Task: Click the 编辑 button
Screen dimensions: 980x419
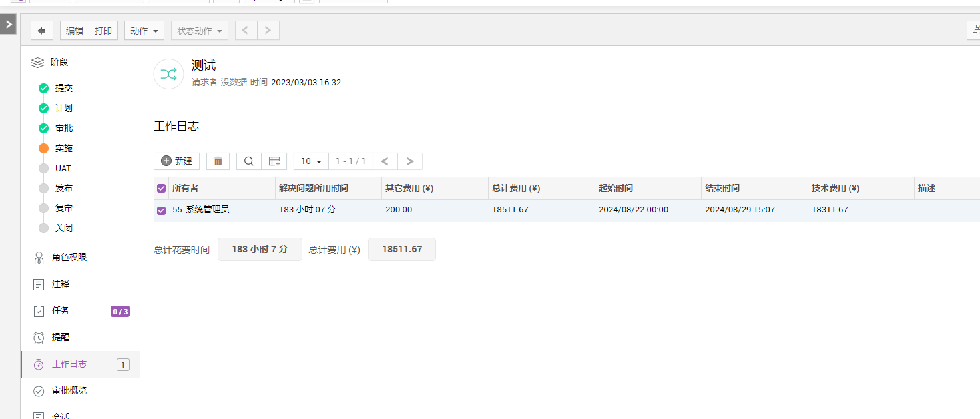Action: click(x=75, y=31)
